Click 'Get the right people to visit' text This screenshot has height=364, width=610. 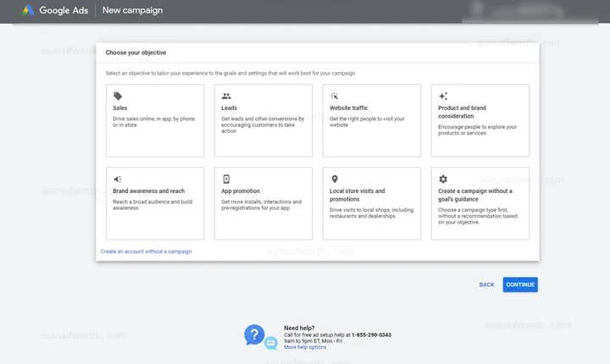(x=367, y=122)
